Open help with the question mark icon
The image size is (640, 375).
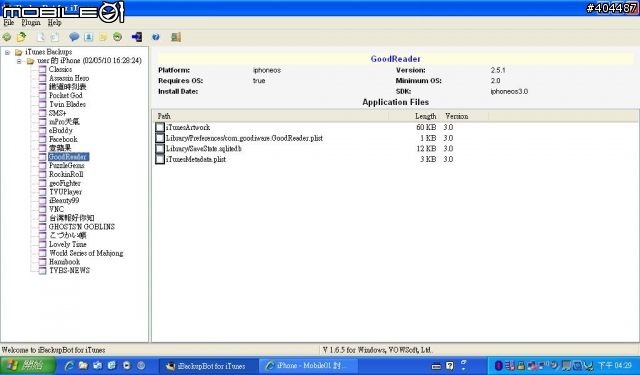(x=156, y=37)
